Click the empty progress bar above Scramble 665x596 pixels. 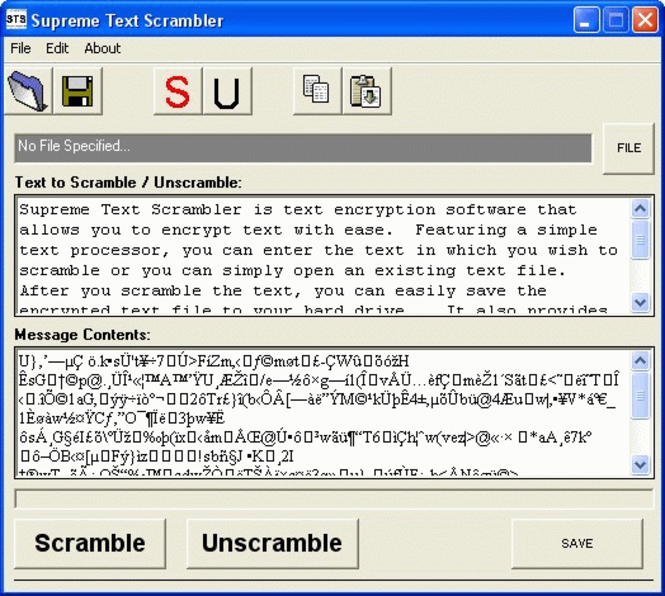(334, 498)
